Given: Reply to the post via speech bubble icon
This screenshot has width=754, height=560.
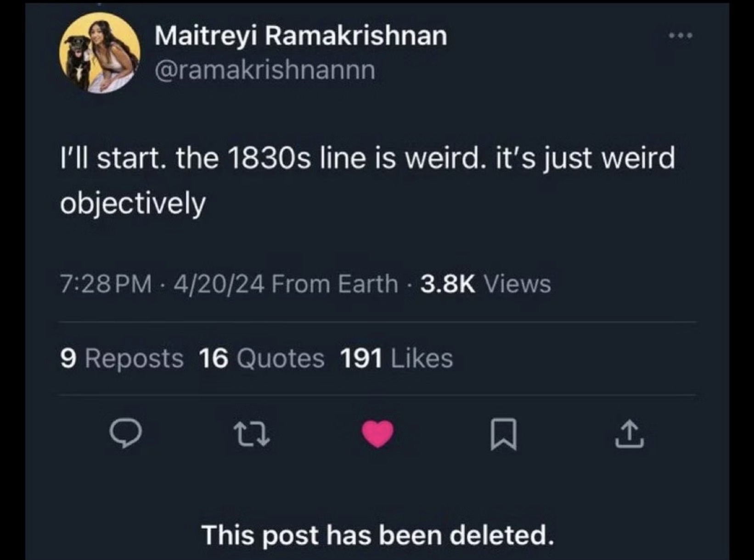Looking at the screenshot, I should [x=125, y=434].
